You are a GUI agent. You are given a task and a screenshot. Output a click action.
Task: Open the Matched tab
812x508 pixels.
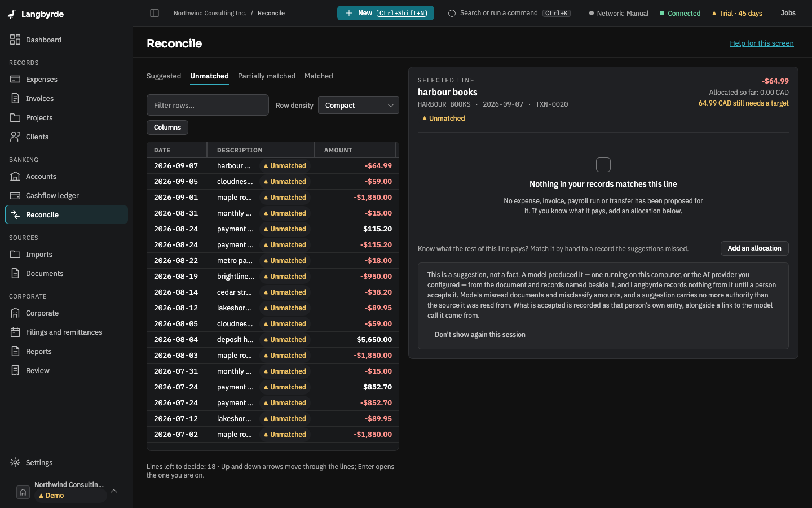[x=319, y=76]
